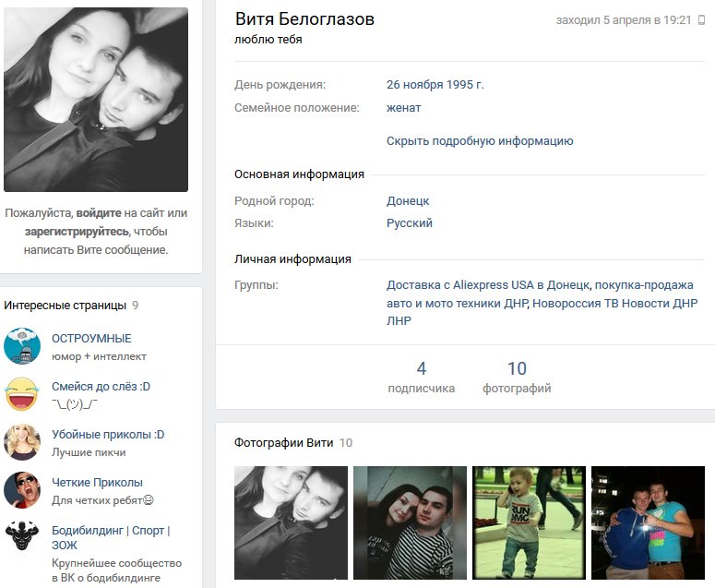Viewport: 715px width, 588px height.
Task: Open the night photo of two men
Action: tap(648, 522)
